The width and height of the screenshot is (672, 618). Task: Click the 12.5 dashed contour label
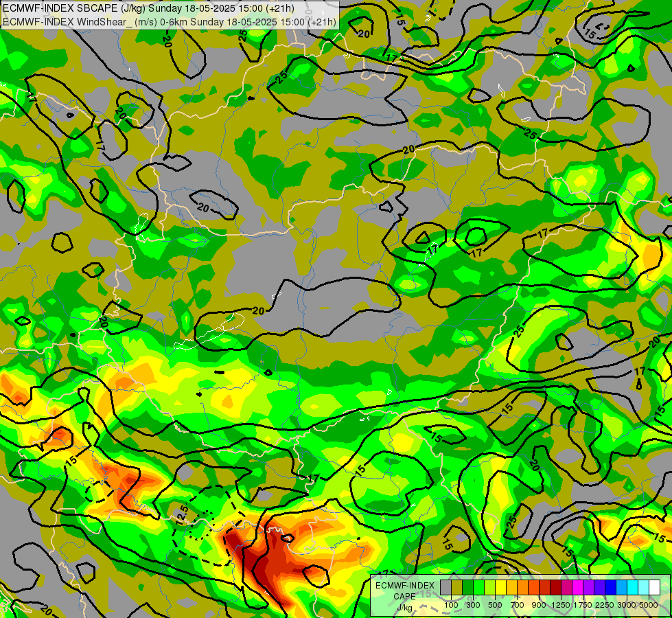(x=182, y=514)
